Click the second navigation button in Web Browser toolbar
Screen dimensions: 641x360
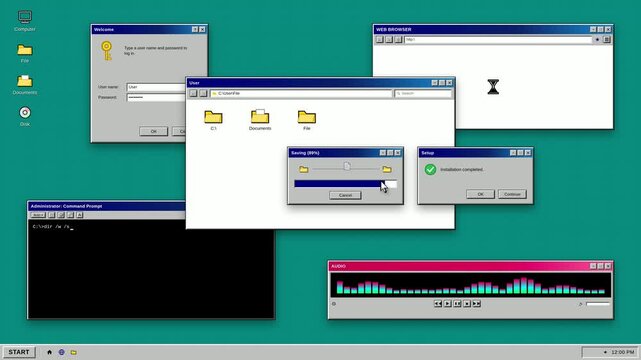389,40
